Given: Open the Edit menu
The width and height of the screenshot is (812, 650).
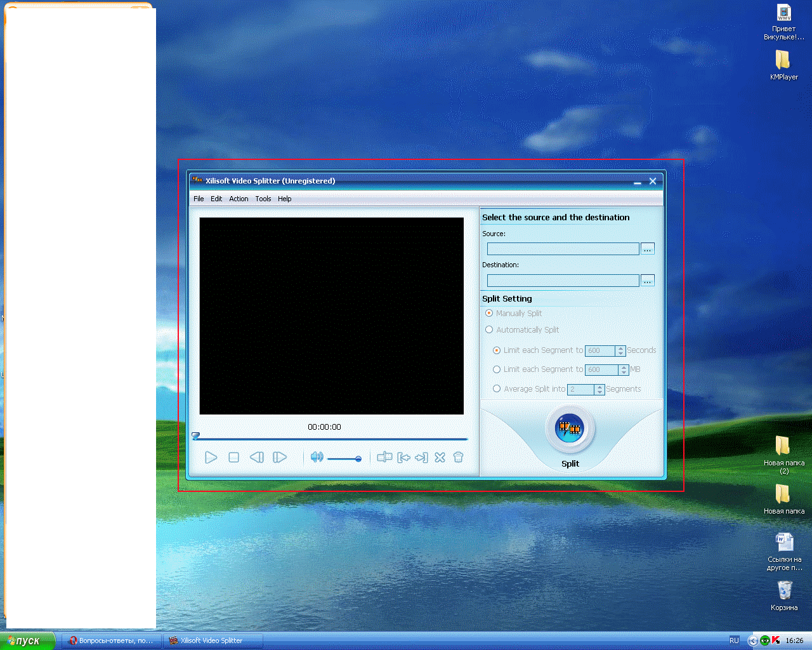Looking at the screenshot, I should (216, 199).
